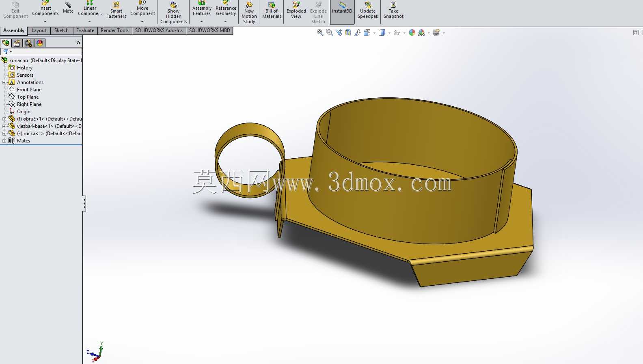Switch to the Render Tools tab
The width and height of the screenshot is (643, 364).
114,30
